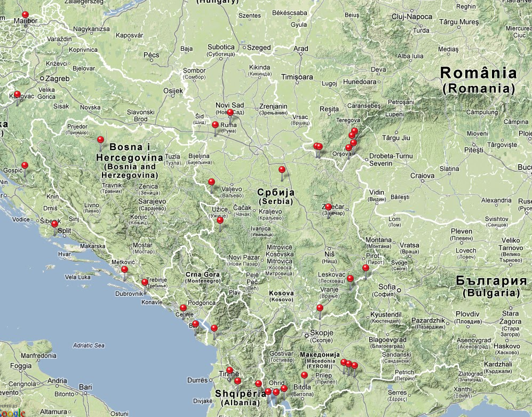Viewport: 532px width, 417px height.
Task: Click the pin above Tiranë
Action: (229, 370)
